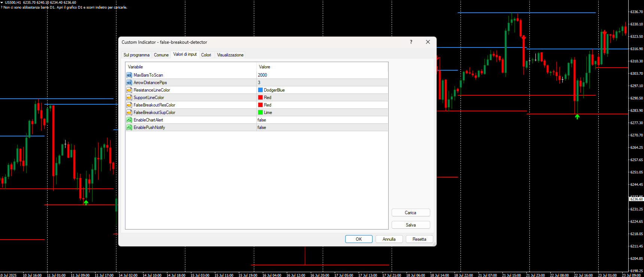Image resolution: width=644 pixels, height=277 pixels.
Task: Select the ResistanceLineColor variable name
Action: coord(152,90)
